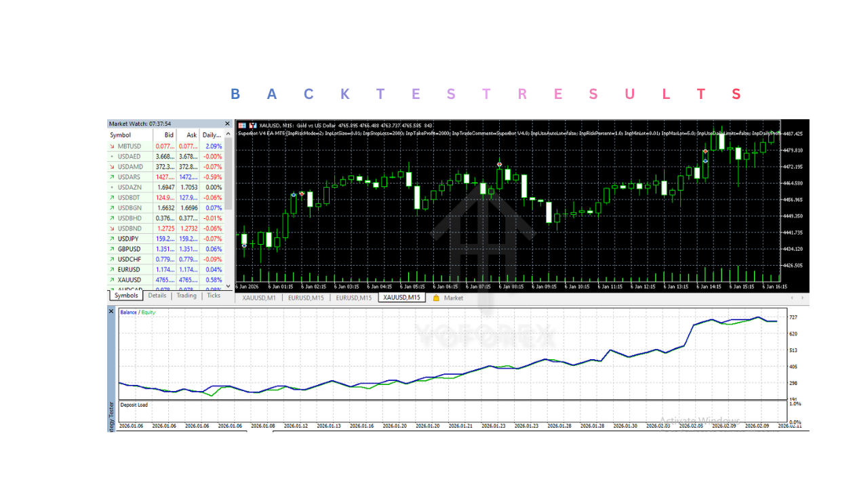868x488 pixels.
Task: Sort by the Ask column header
Action: pos(191,135)
